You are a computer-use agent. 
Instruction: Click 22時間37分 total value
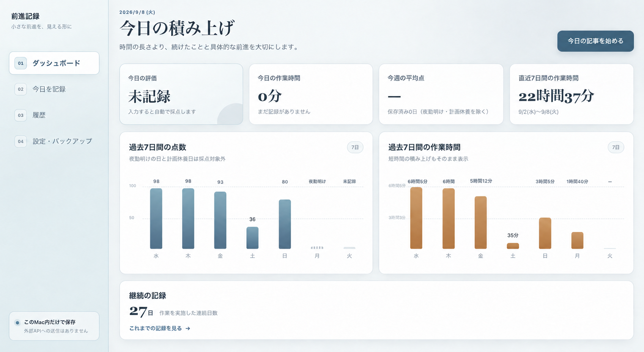[x=556, y=96]
